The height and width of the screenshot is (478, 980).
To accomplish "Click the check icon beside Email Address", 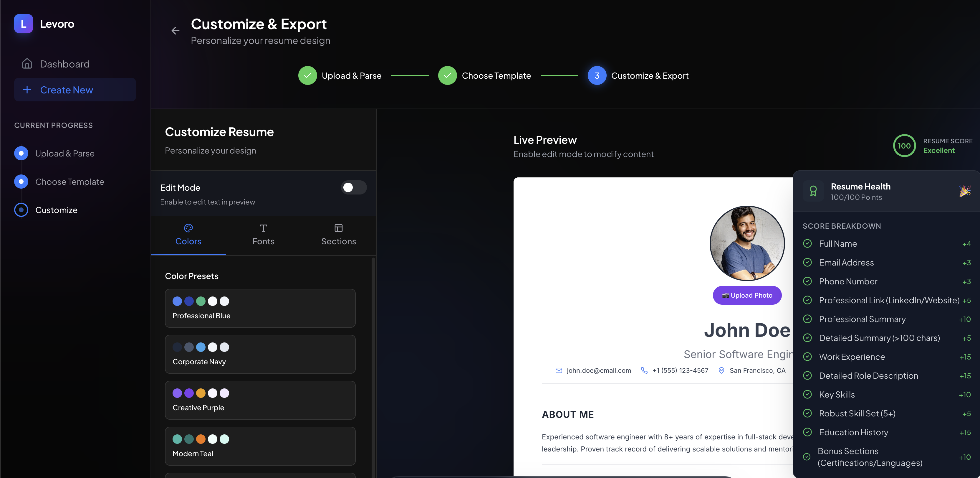I will (x=807, y=262).
